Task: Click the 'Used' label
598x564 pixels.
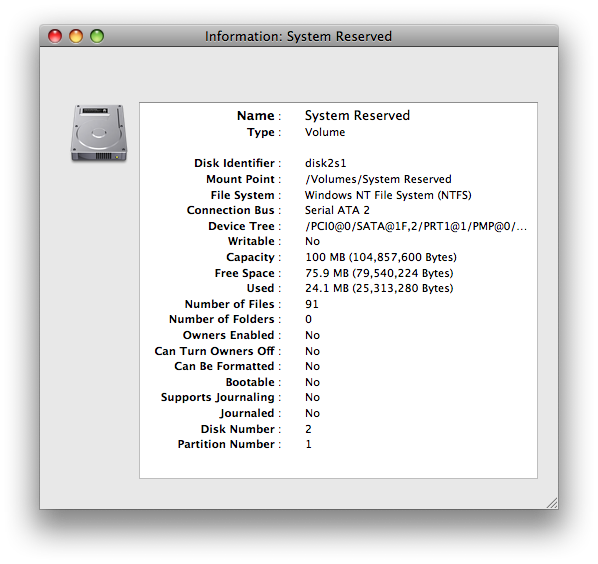Action: [260, 288]
